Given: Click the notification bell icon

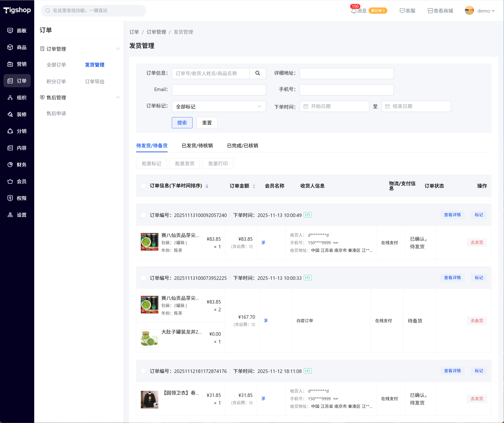Looking at the screenshot, I should (354, 11).
